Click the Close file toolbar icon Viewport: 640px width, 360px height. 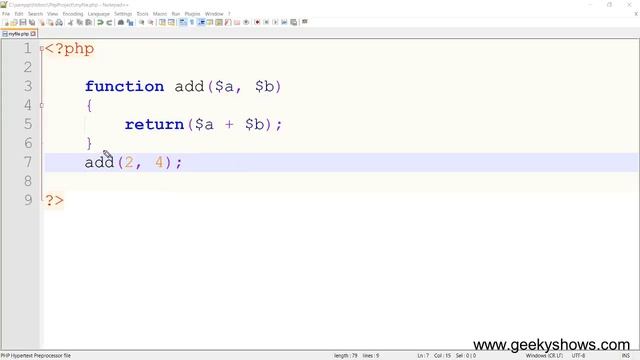point(42,22)
